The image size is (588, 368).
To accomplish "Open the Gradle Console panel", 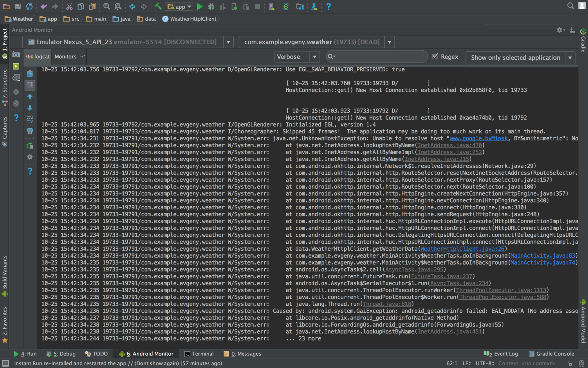I will 552,354.
